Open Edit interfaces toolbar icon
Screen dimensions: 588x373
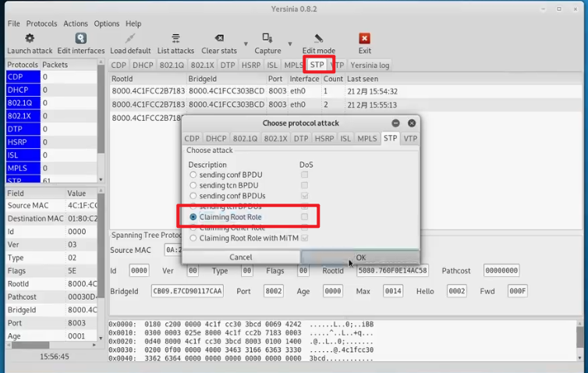(80, 38)
